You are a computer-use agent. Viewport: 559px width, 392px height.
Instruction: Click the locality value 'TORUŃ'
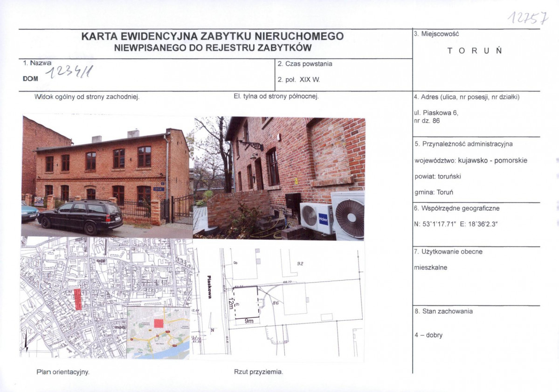475,51
